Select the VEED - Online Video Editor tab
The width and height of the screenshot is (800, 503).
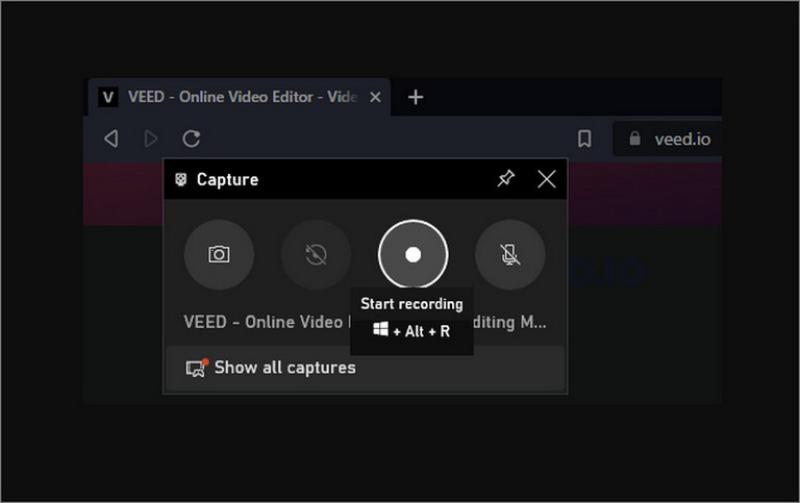[242, 97]
